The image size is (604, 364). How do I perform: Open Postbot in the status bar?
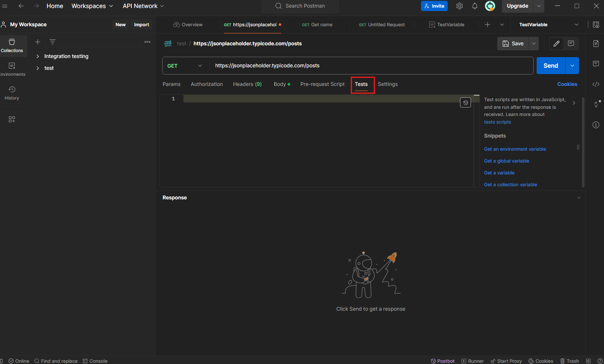443,361
